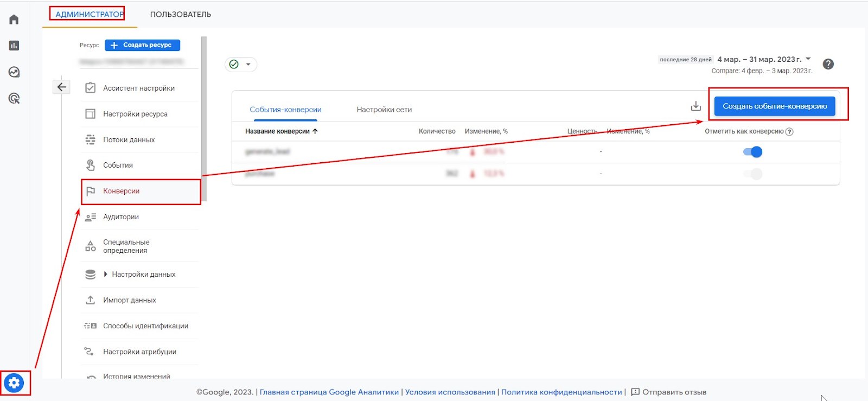
Task: Click the Настройки атрибуции path icon
Action: pos(90,352)
